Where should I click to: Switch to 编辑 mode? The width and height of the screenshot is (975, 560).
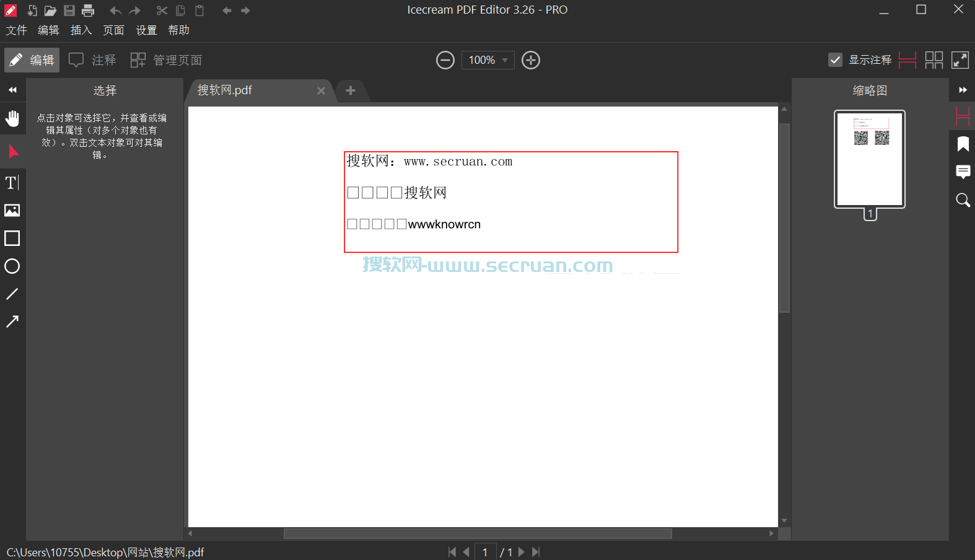coord(32,60)
